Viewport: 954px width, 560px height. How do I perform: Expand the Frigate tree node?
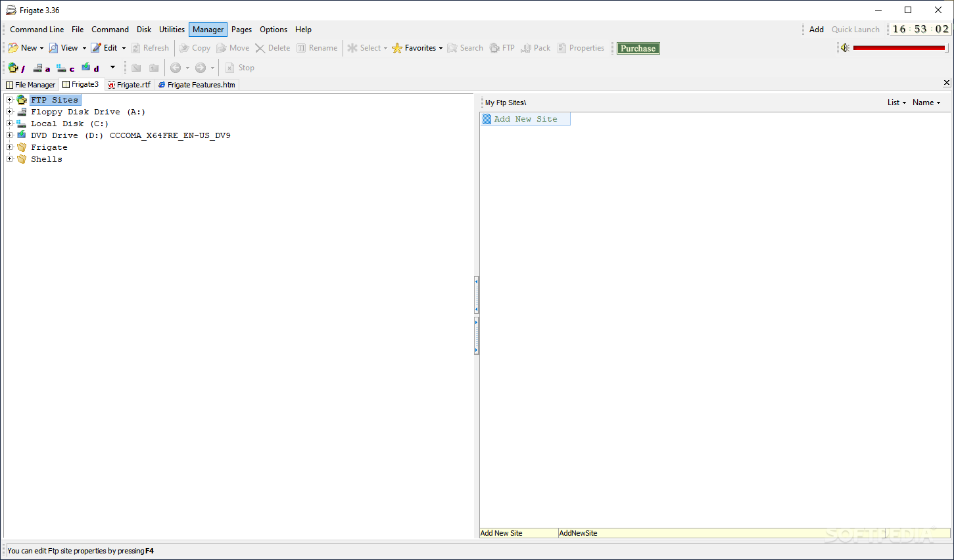(x=10, y=147)
